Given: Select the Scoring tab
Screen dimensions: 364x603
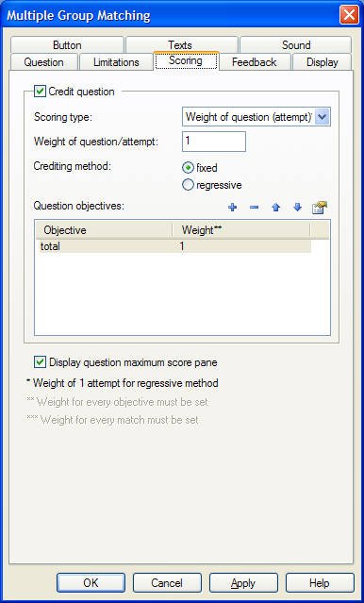Looking at the screenshot, I should pyautogui.click(x=186, y=60).
